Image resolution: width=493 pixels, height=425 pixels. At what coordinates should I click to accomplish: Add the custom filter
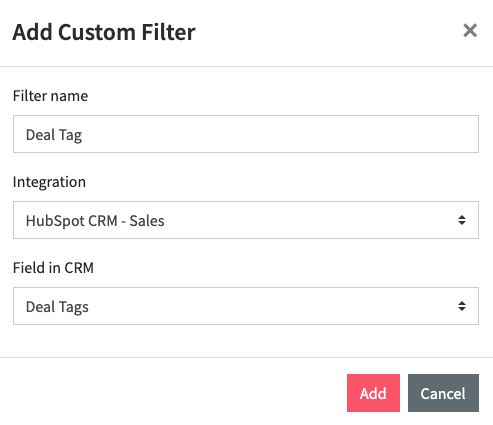[x=373, y=393]
